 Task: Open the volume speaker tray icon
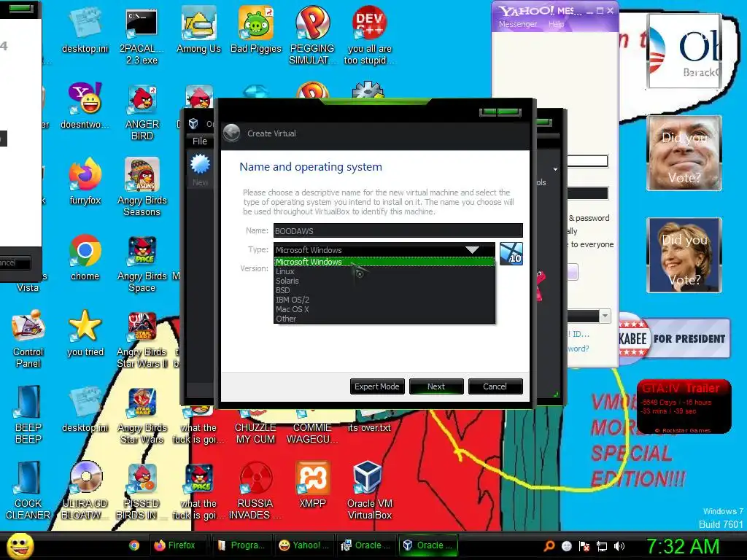click(619, 546)
